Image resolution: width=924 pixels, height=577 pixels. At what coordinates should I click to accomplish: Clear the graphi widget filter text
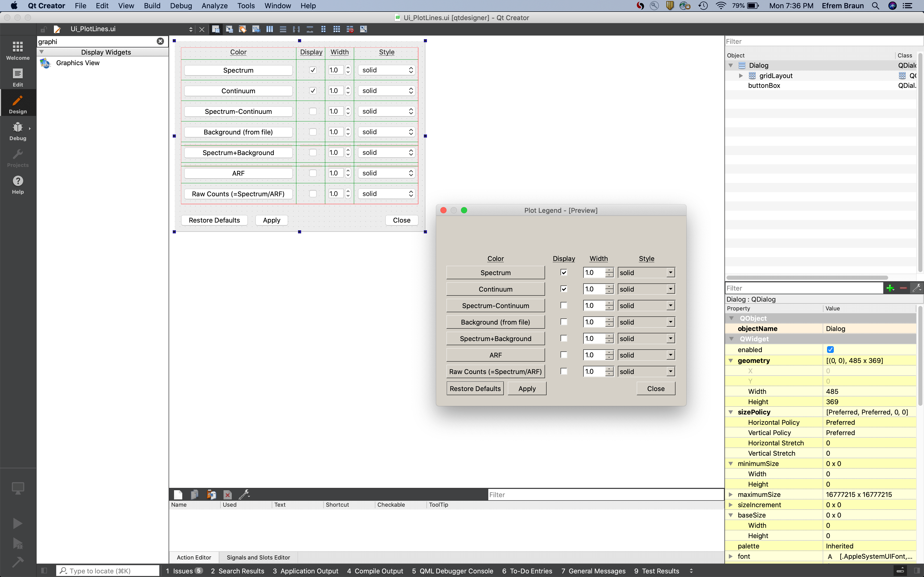pyautogui.click(x=160, y=41)
